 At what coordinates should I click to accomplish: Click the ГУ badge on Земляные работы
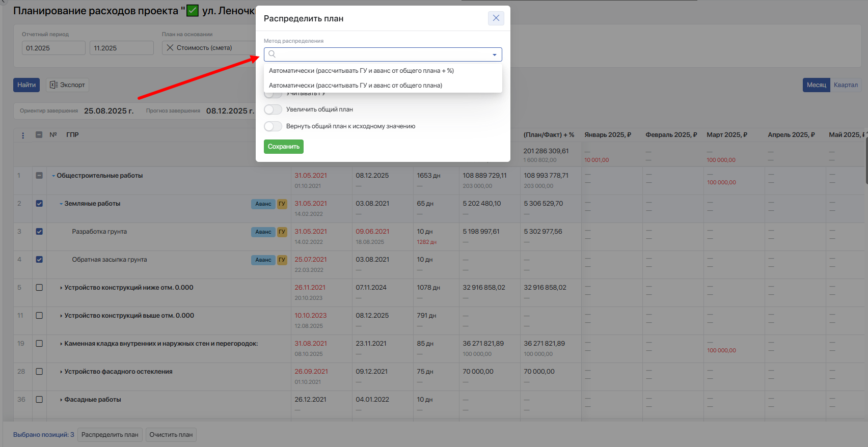click(x=282, y=204)
